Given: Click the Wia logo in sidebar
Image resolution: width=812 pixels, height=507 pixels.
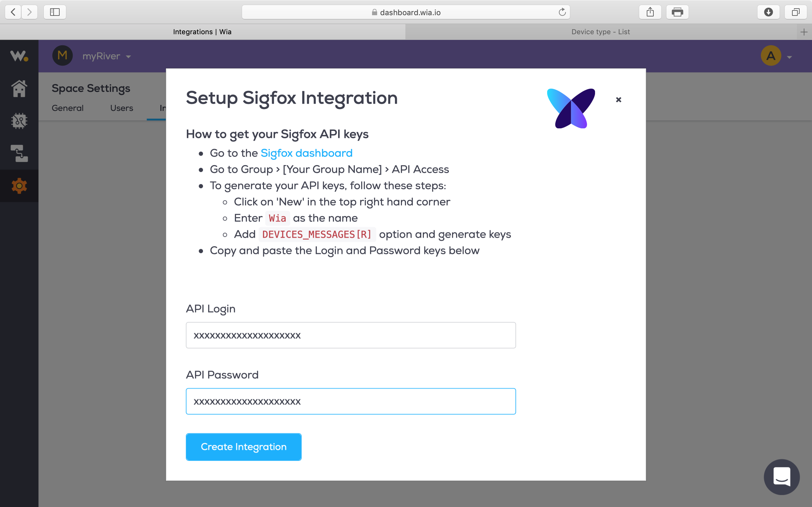Looking at the screenshot, I should 19,56.
